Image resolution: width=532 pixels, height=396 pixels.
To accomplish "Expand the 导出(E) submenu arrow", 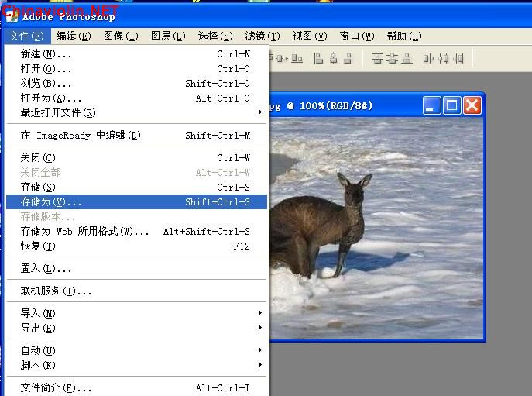I will click(x=260, y=328).
